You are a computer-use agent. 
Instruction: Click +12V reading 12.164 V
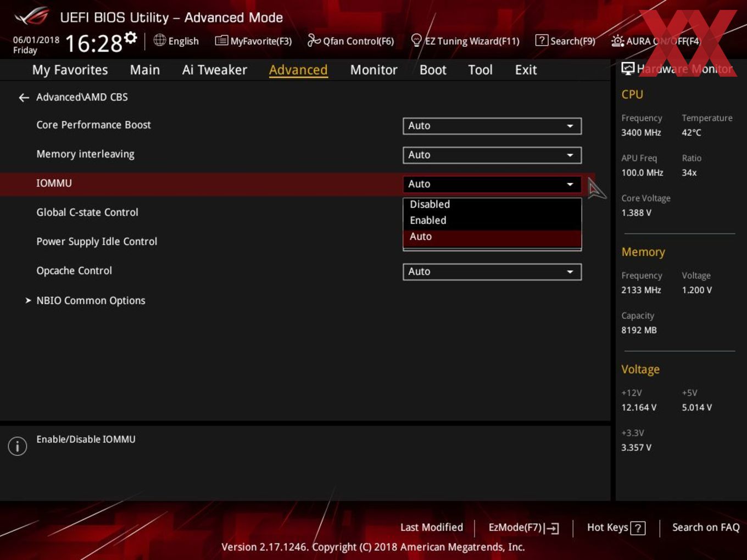click(639, 408)
